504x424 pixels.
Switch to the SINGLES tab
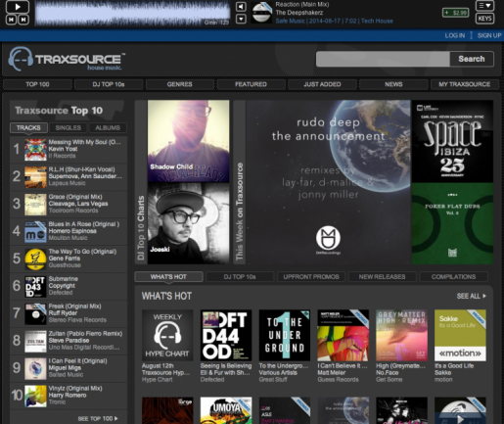(69, 127)
